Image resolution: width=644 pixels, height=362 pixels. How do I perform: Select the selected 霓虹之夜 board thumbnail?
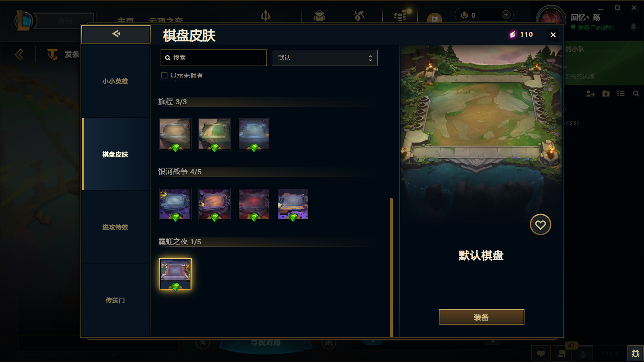tap(175, 274)
